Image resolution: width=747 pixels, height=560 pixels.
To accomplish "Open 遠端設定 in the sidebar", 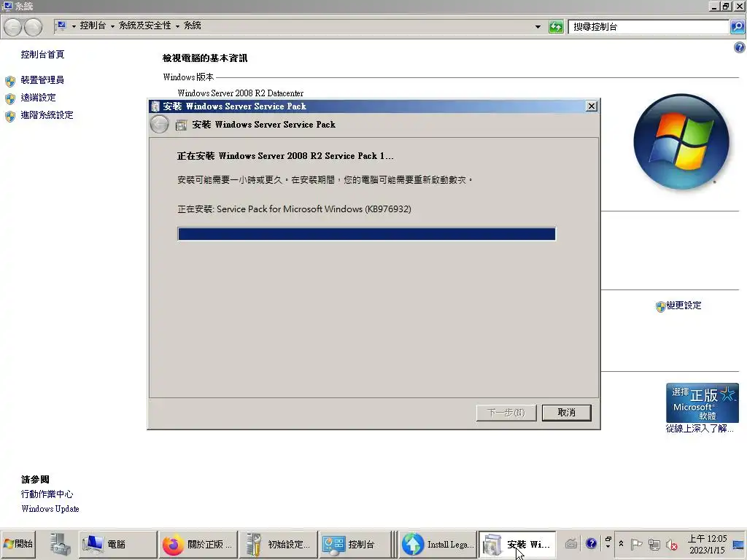I will coord(38,98).
